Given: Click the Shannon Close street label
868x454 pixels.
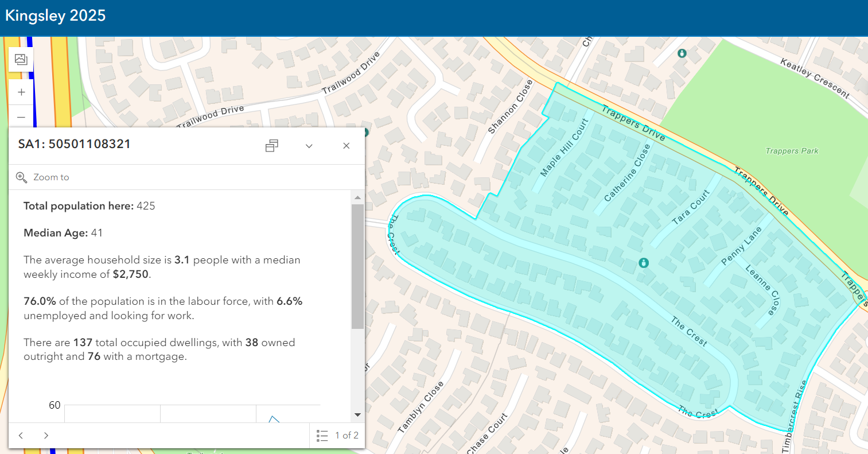Looking at the screenshot, I should pos(510,107).
